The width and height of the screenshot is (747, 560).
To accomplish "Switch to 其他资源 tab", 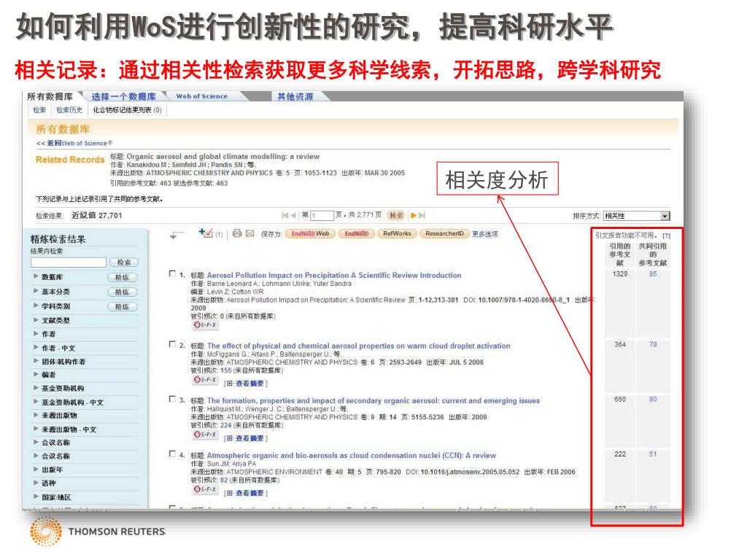I will [295, 97].
